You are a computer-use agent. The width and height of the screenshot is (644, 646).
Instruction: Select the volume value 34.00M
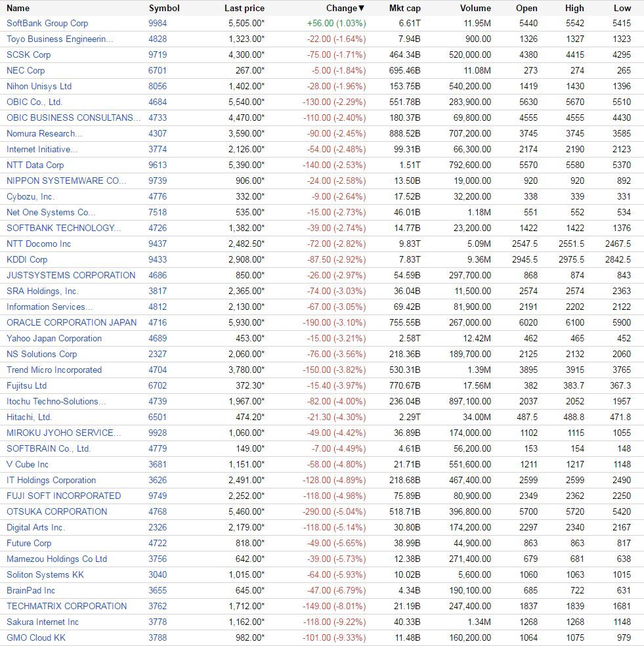(x=477, y=418)
